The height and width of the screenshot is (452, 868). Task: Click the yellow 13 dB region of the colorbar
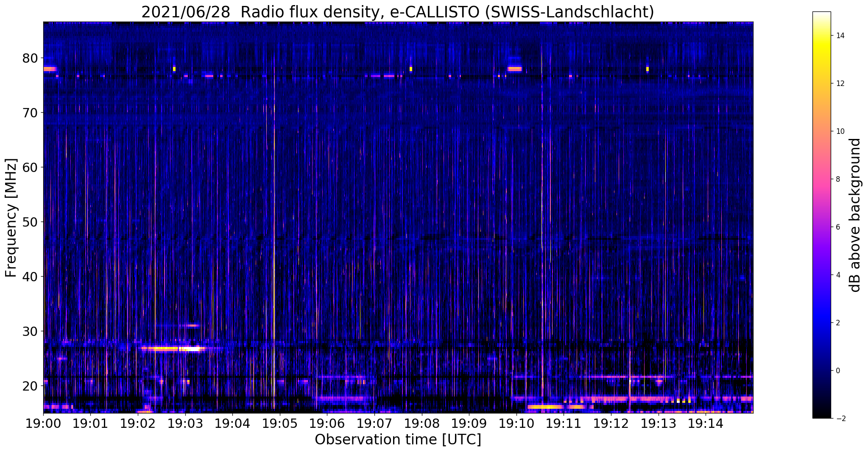pos(821,59)
